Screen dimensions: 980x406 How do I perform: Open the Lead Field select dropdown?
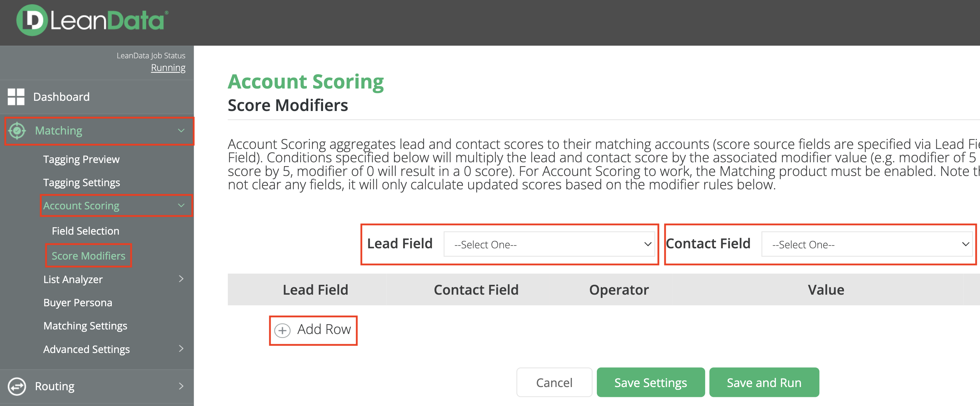point(549,244)
